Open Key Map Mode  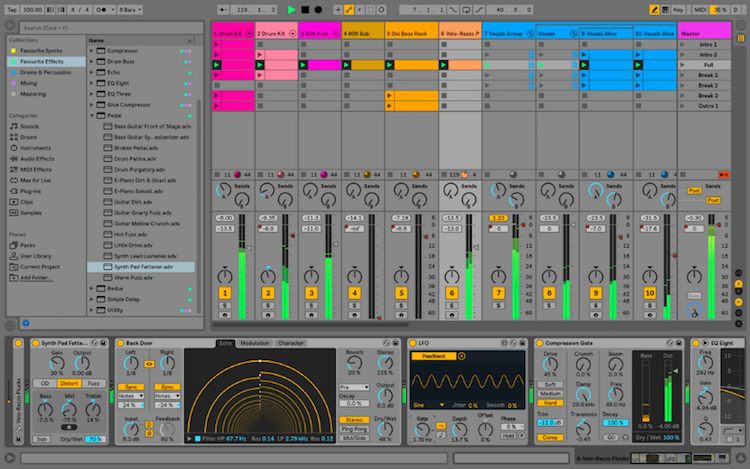(x=678, y=10)
